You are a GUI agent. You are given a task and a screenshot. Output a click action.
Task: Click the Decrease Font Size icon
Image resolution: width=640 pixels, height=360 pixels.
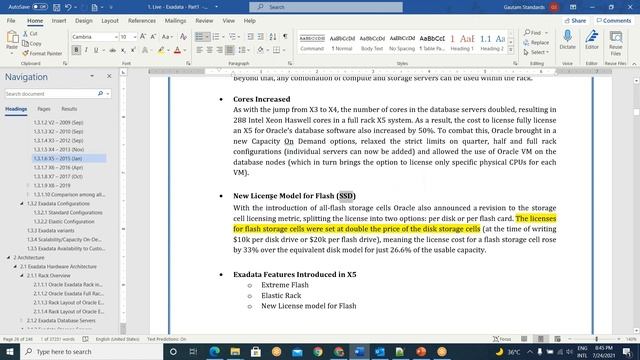point(153,37)
